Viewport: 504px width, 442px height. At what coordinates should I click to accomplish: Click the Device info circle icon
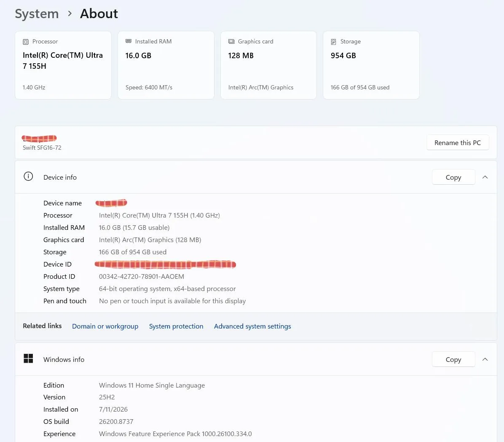[x=28, y=176]
